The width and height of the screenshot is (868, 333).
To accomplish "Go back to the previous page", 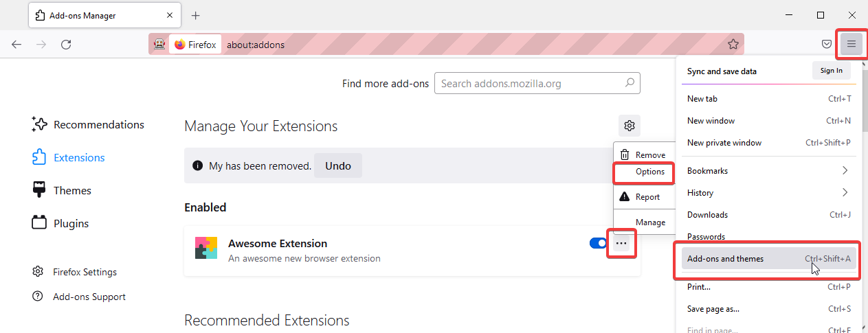I will pyautogui.click(x=16, y=45).
